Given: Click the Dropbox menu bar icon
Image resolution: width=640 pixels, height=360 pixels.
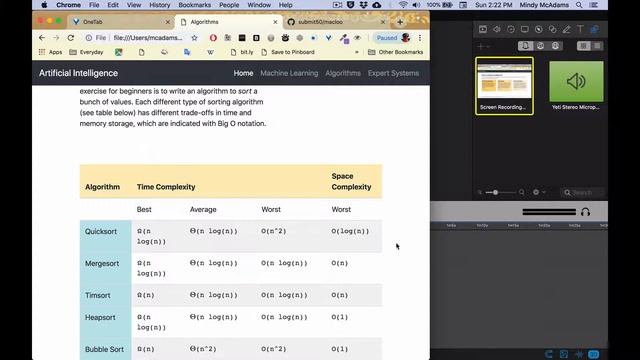Looking at the screenshot, I should tap(363, 5).
